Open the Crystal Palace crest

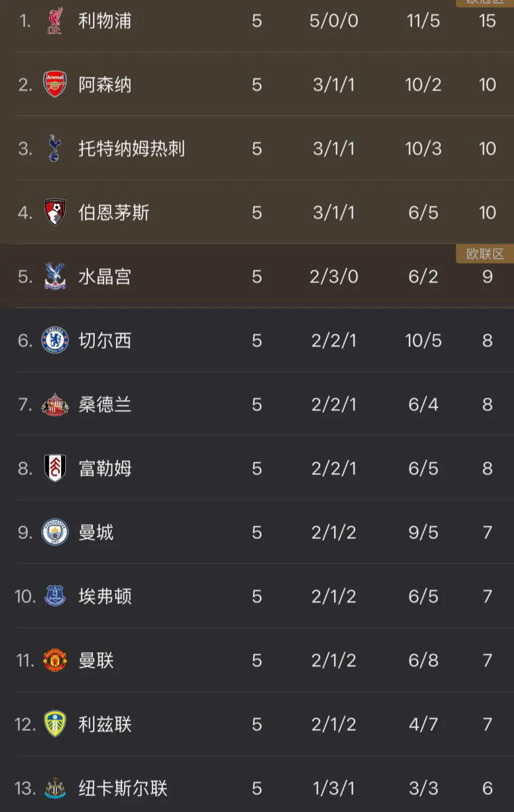[55, 276]
